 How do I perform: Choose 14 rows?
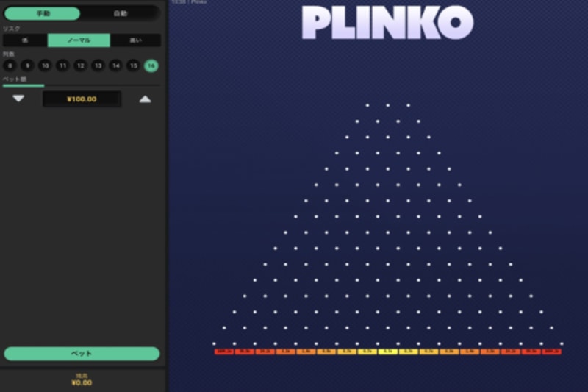coord(116,65)
